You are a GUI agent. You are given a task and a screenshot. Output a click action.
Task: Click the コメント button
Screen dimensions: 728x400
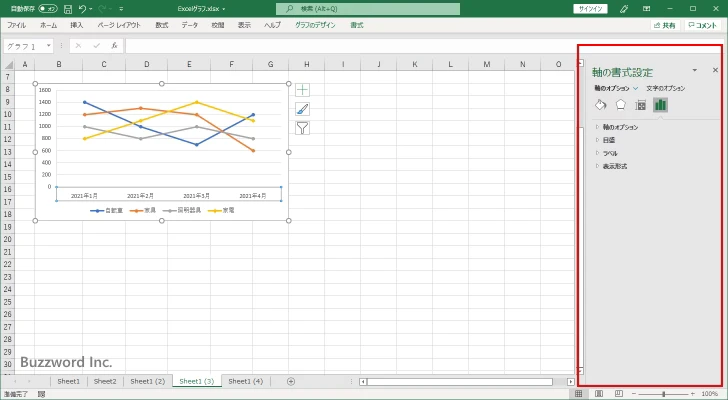702,26
